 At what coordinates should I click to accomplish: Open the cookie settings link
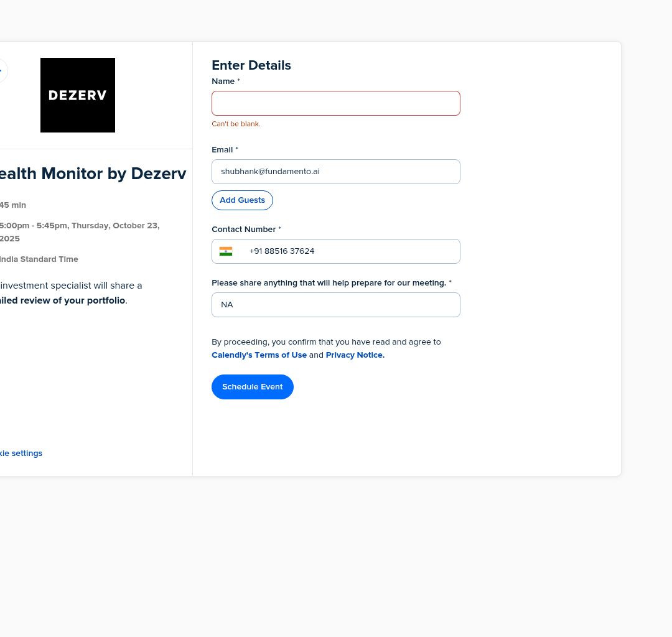click(21, 453)
